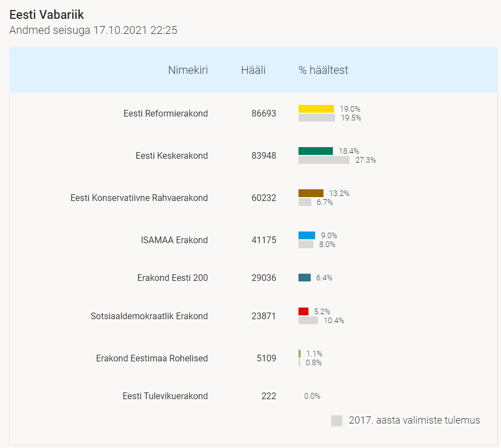The height and width of the screenshot is (448, 501).
Task: Click the green Keskerakond result bar
Action: [316, 151]
